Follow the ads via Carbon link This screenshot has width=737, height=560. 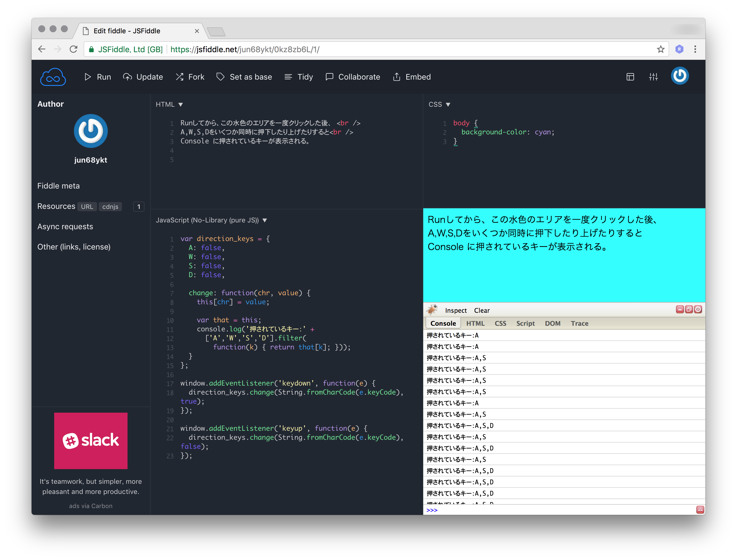pos(91,506)
